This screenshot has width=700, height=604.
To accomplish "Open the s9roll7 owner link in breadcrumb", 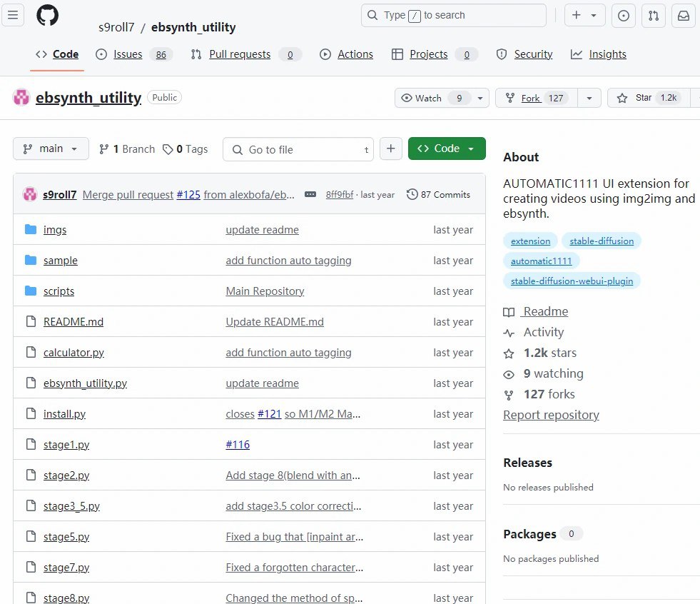I will [116, 27].
